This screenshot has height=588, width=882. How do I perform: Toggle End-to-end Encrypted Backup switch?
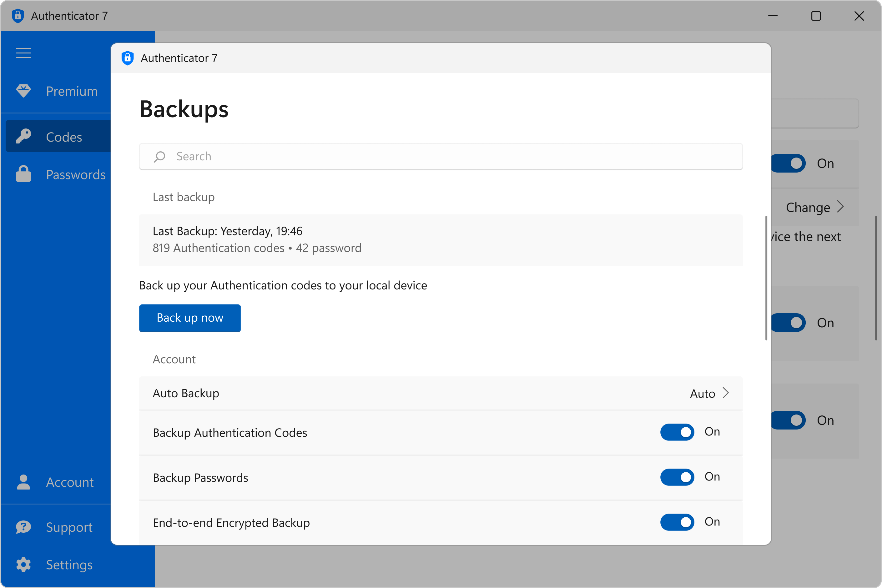(x=677, y=522)
